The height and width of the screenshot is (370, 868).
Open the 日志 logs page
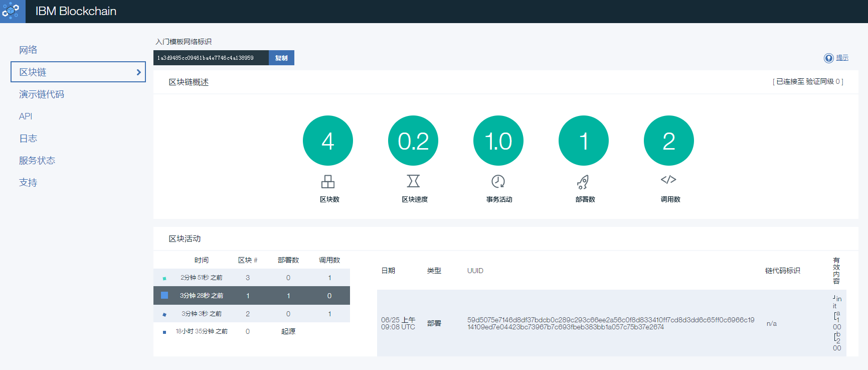coord(28,139)
